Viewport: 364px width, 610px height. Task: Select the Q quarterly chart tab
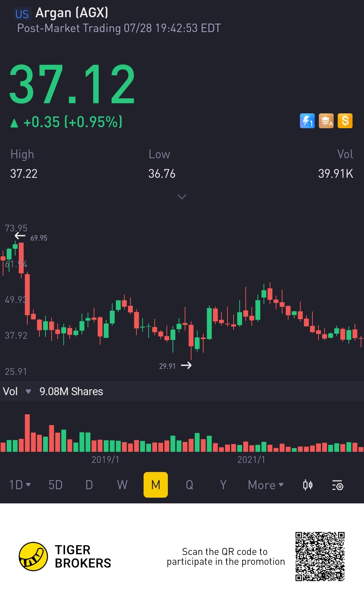pos(189,485)
